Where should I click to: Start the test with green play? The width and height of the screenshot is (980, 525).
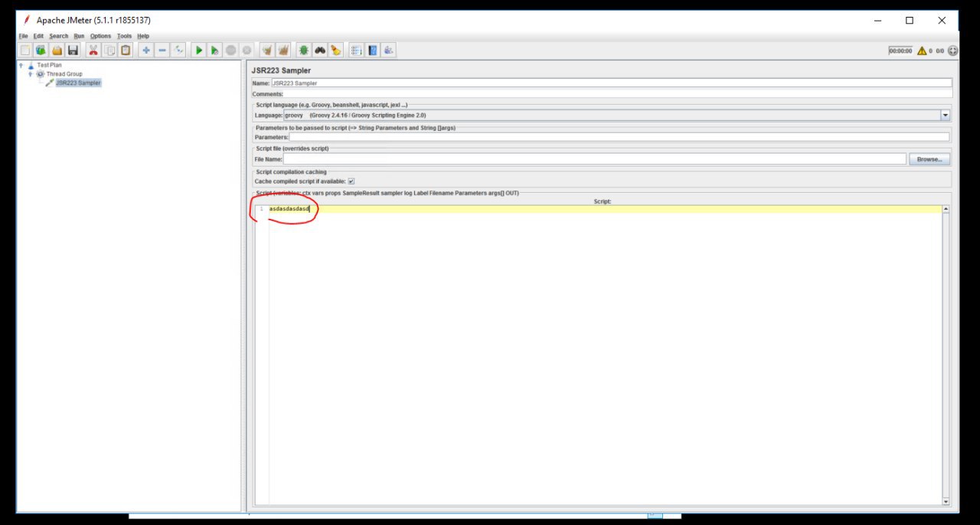tap(198, 51)
